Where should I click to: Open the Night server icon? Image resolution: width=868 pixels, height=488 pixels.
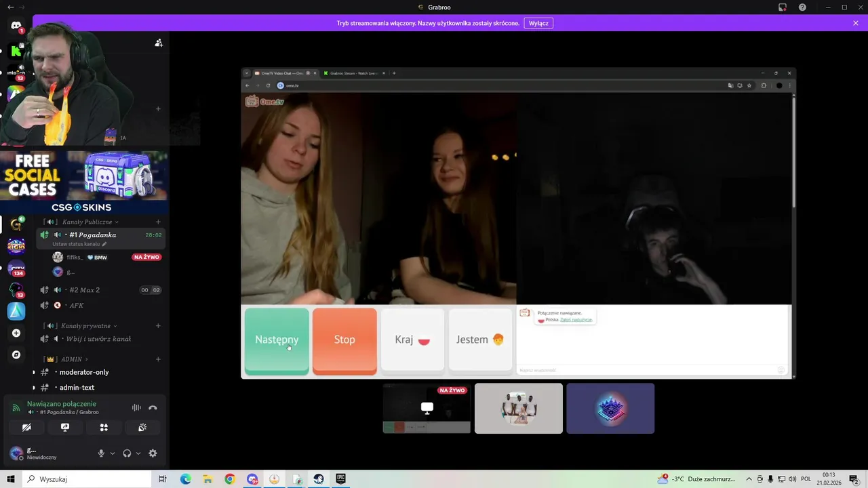tap(16, 246)
